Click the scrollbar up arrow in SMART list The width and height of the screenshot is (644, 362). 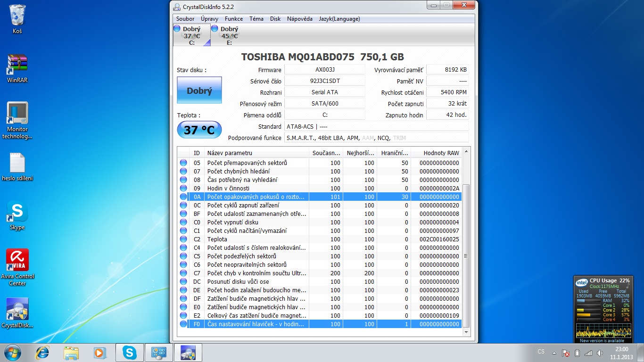tap(466, 152)
